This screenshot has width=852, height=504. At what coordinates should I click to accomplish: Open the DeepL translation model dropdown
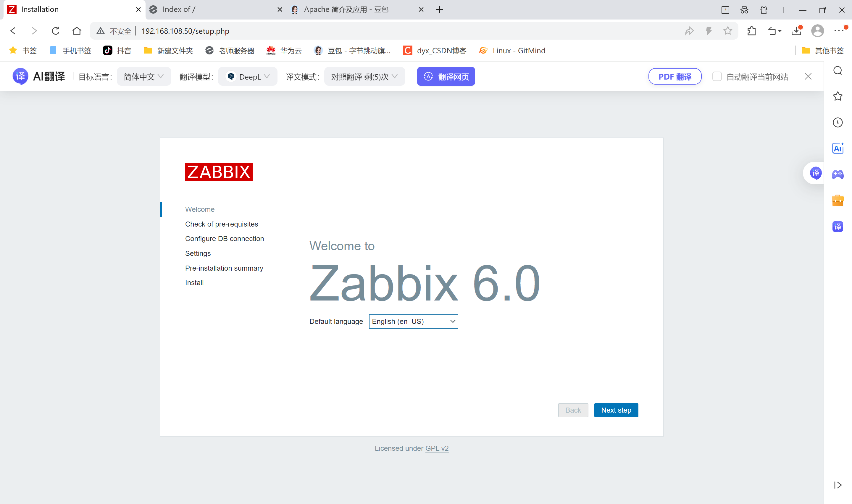click(x=248, y=77)
